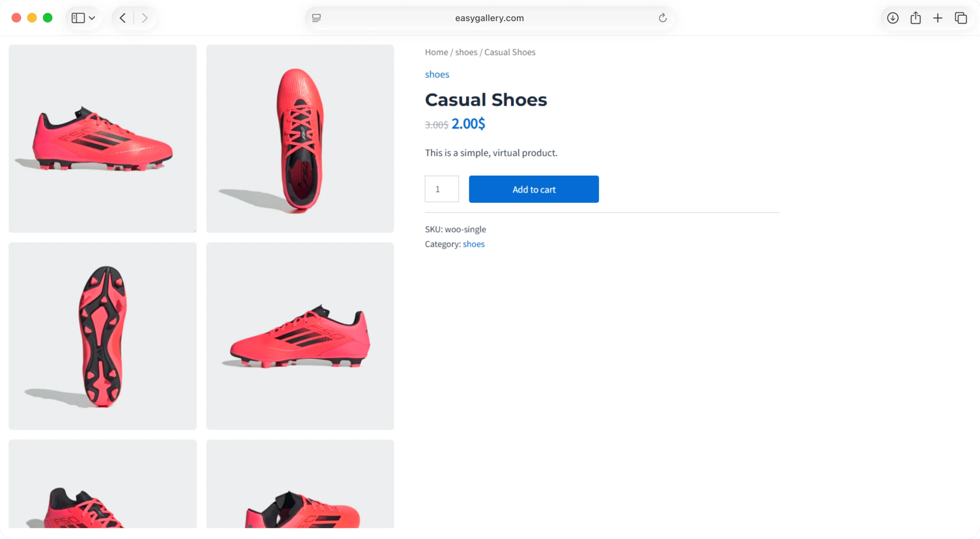Click the easygallery.com address field
This screenshot has height=539, width=980.
(489, 18)
